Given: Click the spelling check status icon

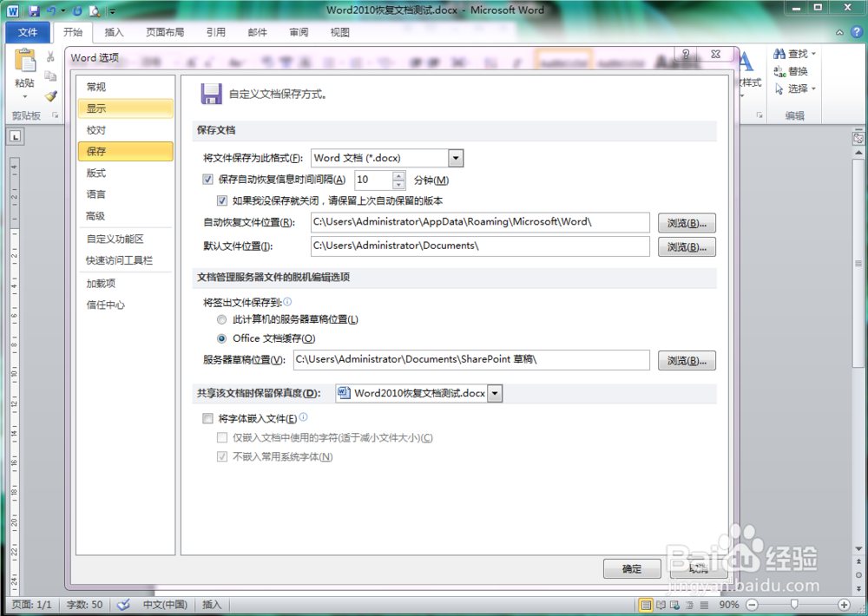Looking at the screenshot, I should [x=124, y=605].
